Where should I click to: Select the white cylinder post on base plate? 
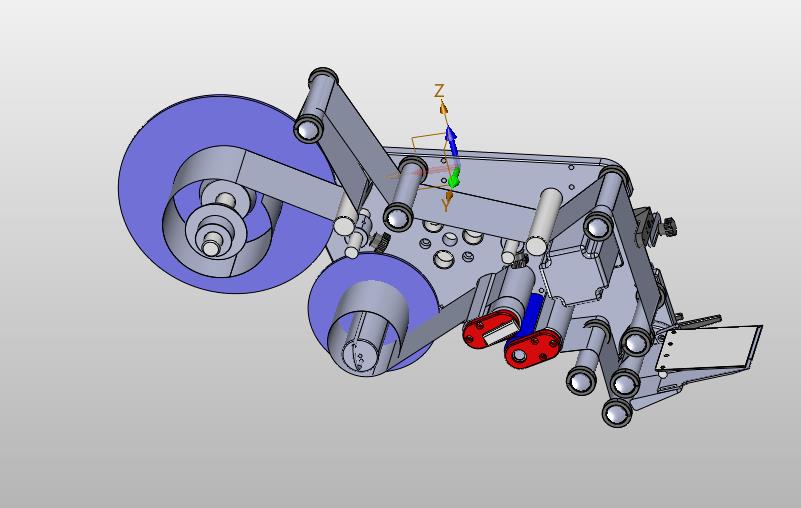pyautogui.click(x=543, y=222)
